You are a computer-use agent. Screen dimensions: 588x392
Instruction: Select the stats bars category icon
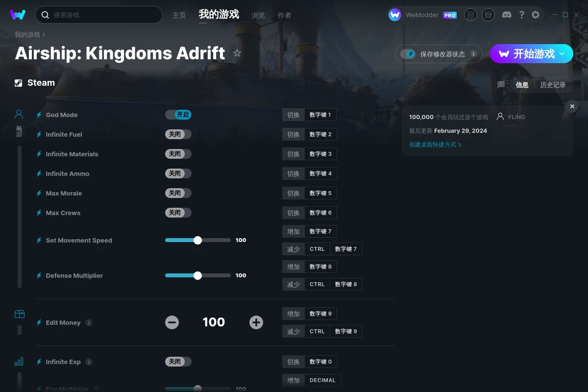point(19,362)
